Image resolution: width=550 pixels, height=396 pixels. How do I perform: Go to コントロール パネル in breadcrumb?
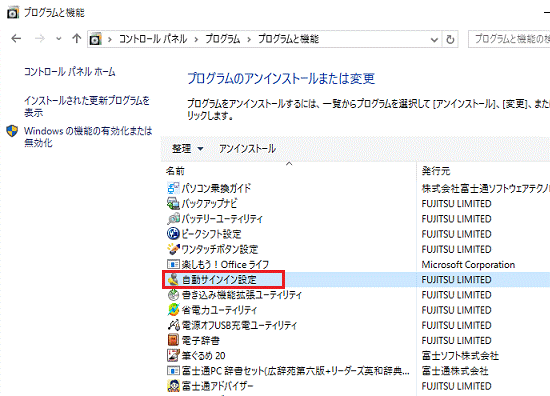click(153, 39)
